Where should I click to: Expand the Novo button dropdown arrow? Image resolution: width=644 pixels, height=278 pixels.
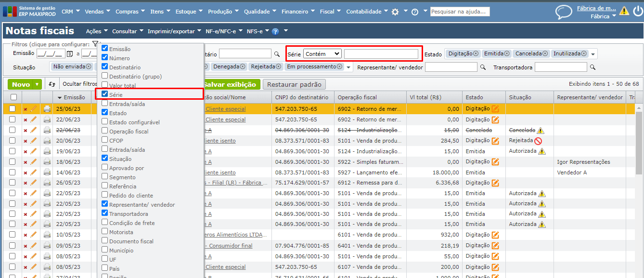click(37, 84)
